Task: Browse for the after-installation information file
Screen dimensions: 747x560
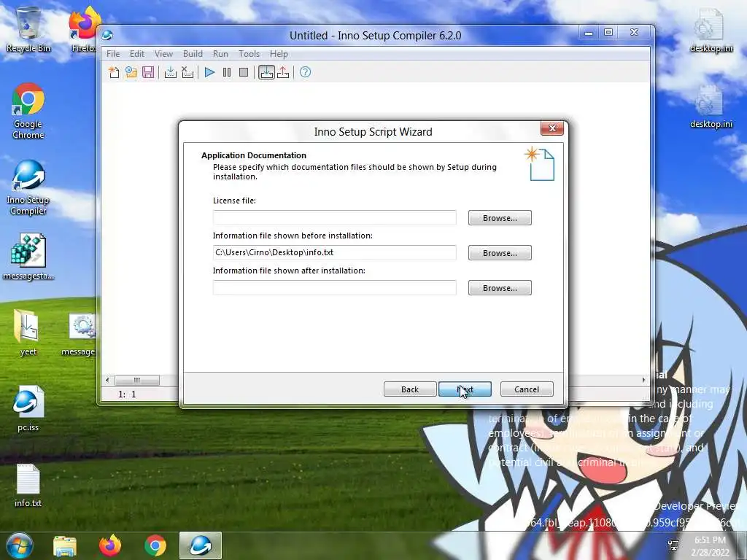Action: 500,287
